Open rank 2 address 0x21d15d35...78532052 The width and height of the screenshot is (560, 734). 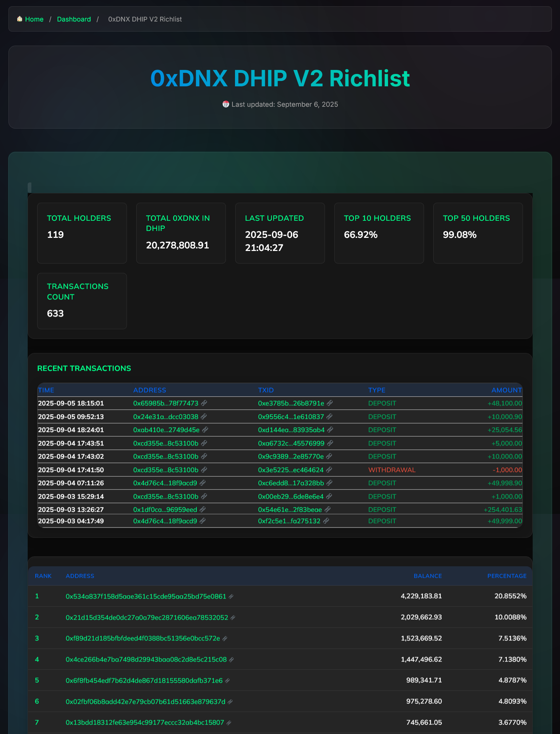pyautogui.click(x=147, y=617)
